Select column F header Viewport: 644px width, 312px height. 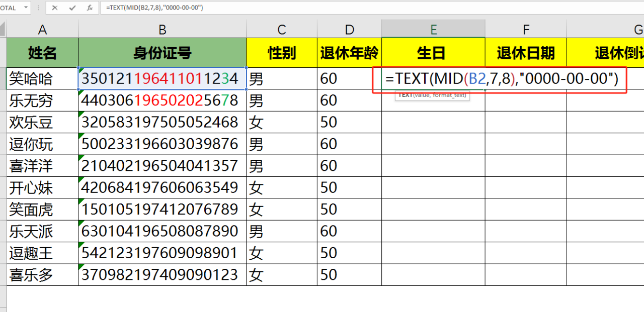coord(526,30)
